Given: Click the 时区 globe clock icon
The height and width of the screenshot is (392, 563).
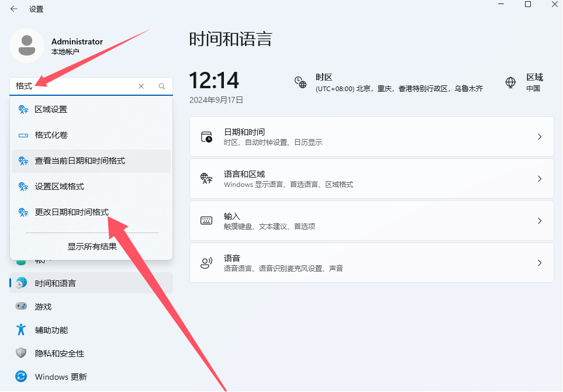Looking at the screenshot, I should [301, 82].
